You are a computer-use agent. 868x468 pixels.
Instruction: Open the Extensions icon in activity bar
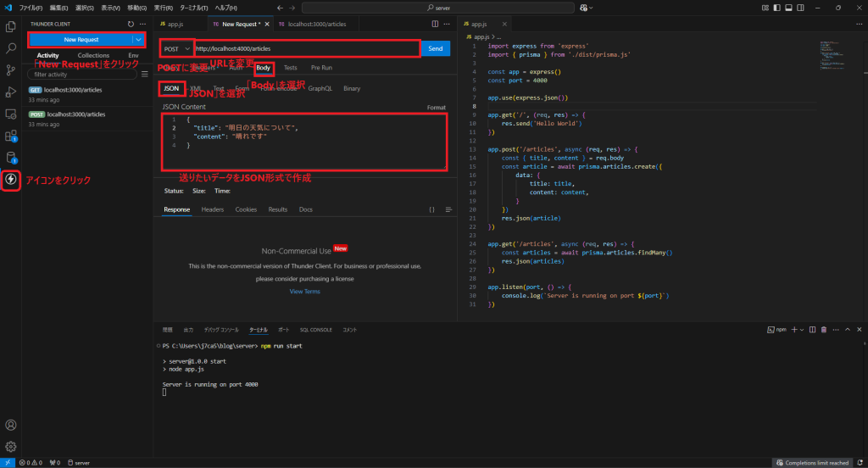(11, 135)
